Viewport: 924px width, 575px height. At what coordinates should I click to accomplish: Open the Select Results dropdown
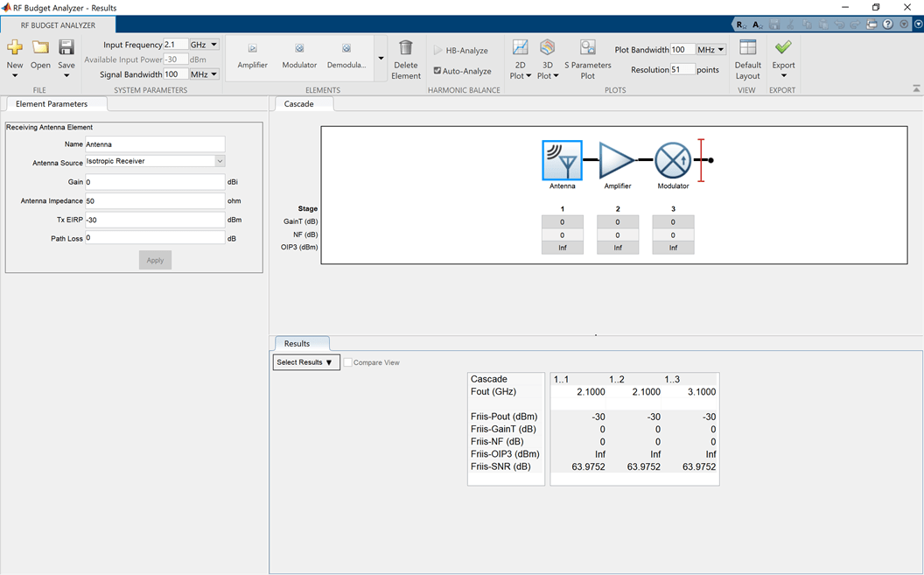point(305,362)
